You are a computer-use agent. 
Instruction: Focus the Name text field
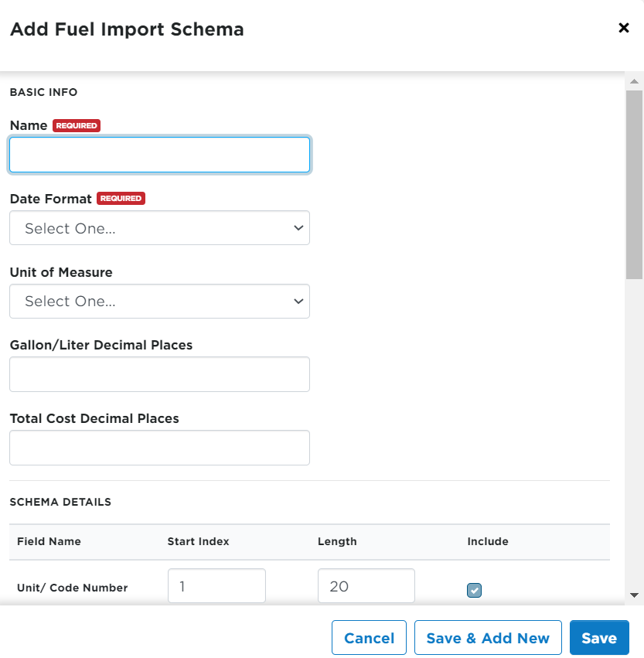pos(159,155)
